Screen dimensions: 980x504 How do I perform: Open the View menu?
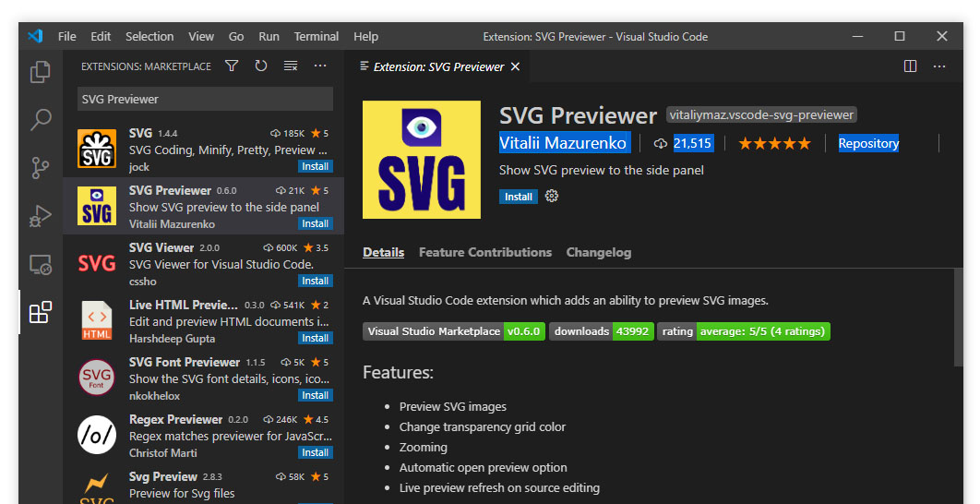point(201,36)
